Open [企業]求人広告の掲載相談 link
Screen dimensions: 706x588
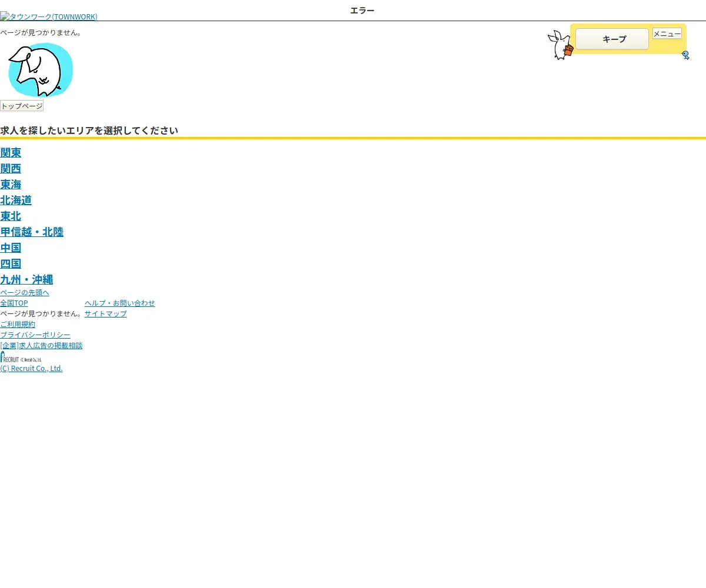click(41, 345)
